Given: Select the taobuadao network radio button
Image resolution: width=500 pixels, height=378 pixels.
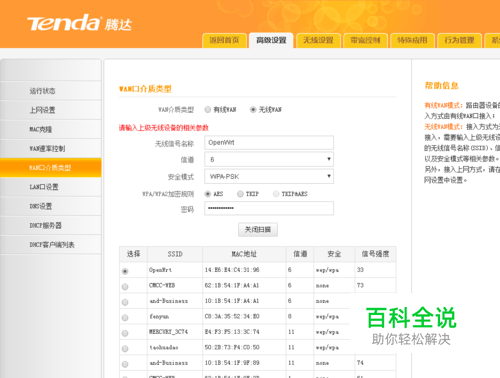Looking at the screenshot, I should tap(125, 349).
